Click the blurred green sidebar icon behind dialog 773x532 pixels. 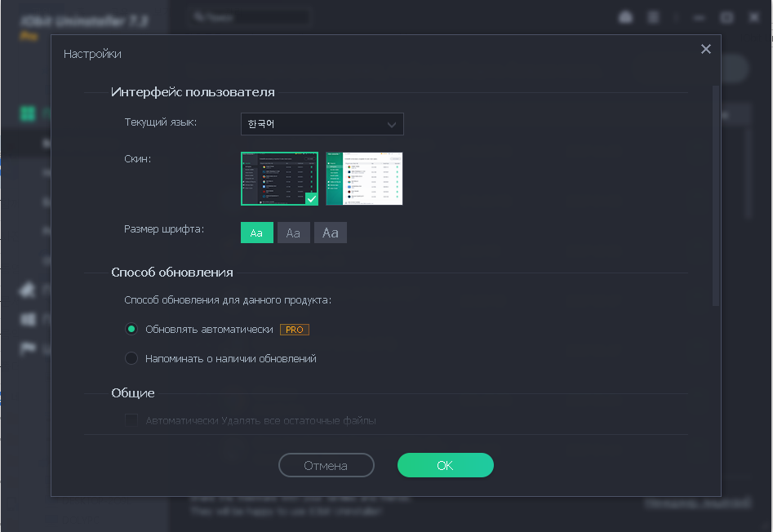pos(28,113)
